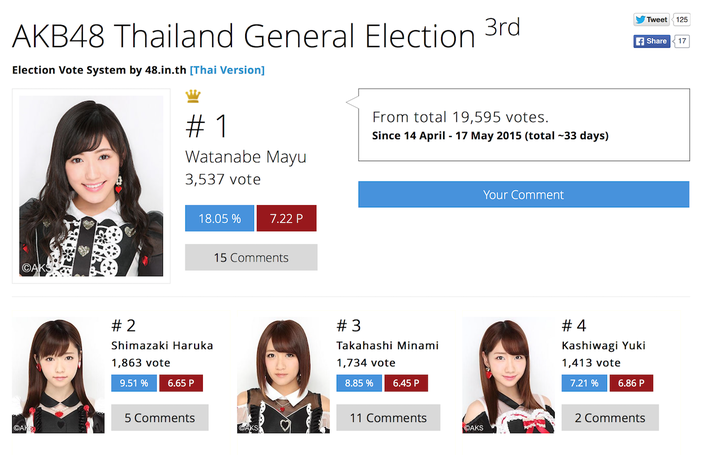Click the red 7.22 P badge
Viewport: 702px width, 455px height.
286,219
